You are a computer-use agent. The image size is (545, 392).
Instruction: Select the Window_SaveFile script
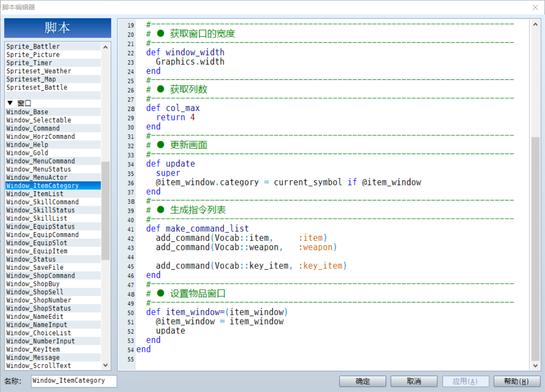pos(53,267)
